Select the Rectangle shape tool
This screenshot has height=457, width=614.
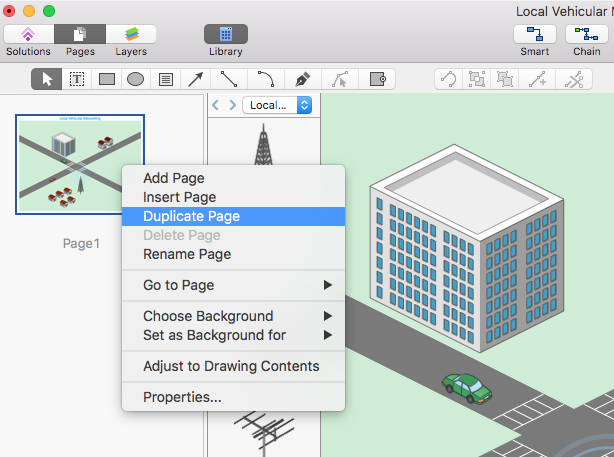(106, 79)
